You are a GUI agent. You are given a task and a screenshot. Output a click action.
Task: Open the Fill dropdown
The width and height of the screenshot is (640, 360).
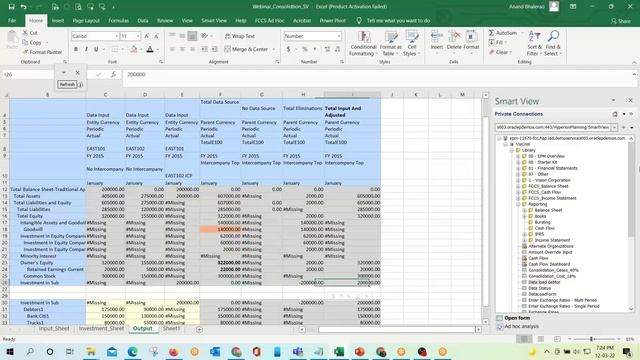click(498, 42)
